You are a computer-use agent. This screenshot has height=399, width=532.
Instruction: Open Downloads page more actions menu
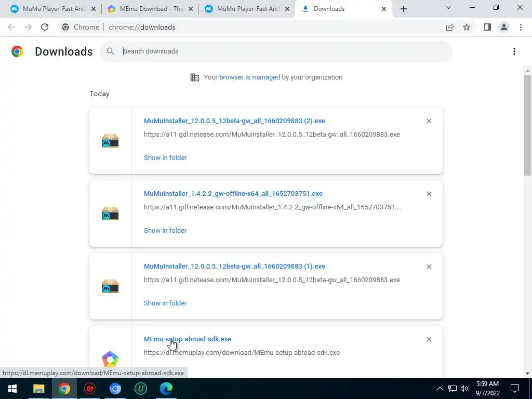(x=514, y=51)
